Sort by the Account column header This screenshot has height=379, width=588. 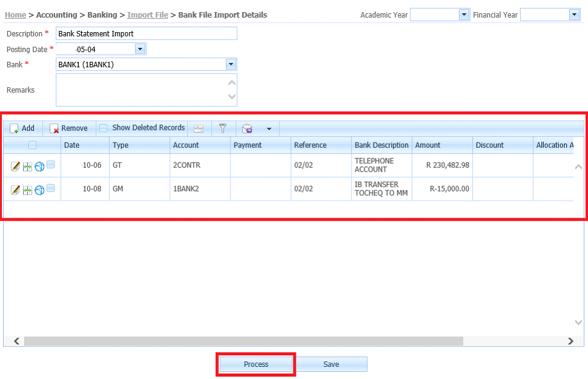coord(200,145)
